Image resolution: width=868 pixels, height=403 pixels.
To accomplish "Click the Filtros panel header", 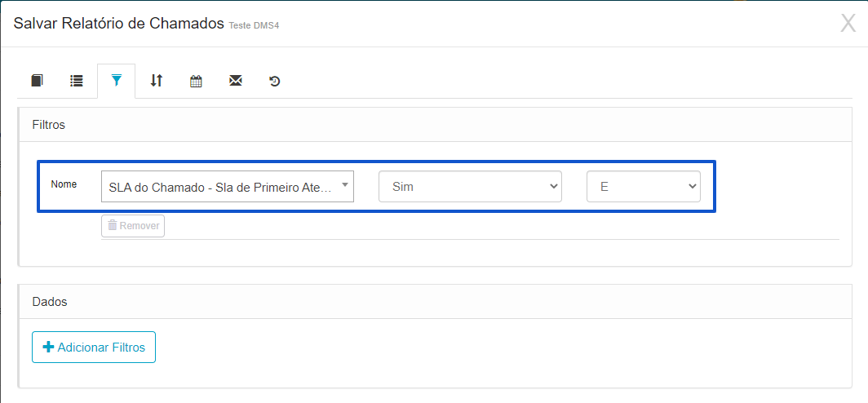I will (435, 125).
